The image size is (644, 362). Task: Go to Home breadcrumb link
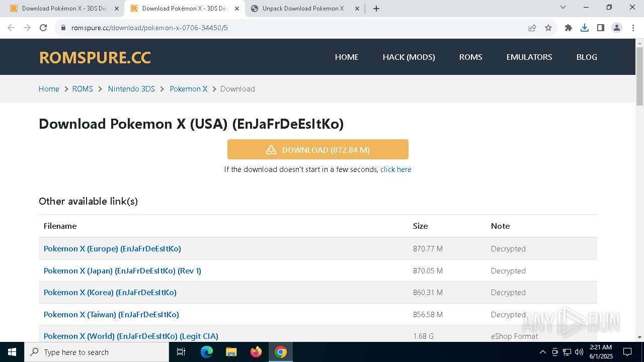tap(49, 89)
